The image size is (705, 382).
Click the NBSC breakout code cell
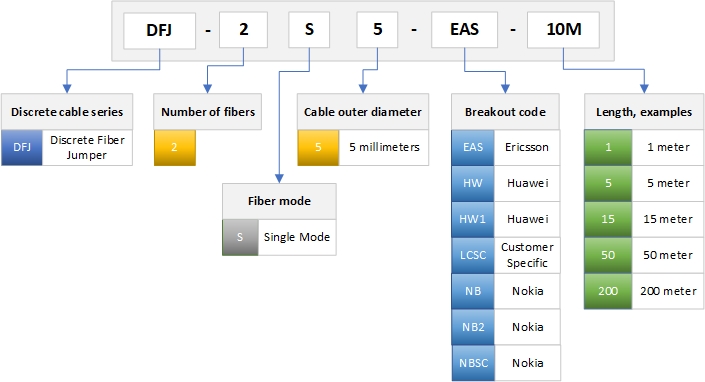click(473, 363)
